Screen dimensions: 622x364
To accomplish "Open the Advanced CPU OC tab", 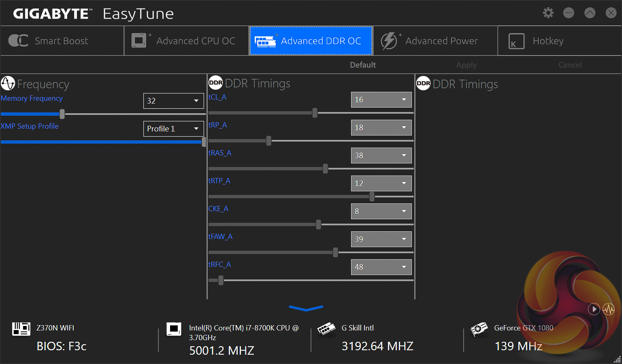I will click(x=186, y=41).
